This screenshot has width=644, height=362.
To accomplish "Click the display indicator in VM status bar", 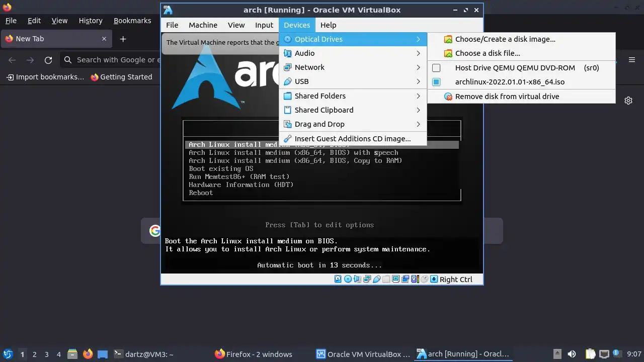I will click(x=396, y=279).
